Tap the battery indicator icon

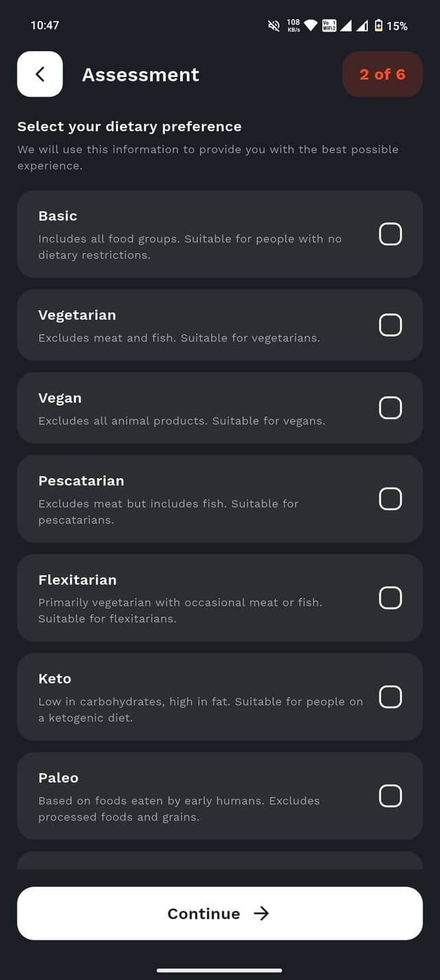tap(378, 25)
